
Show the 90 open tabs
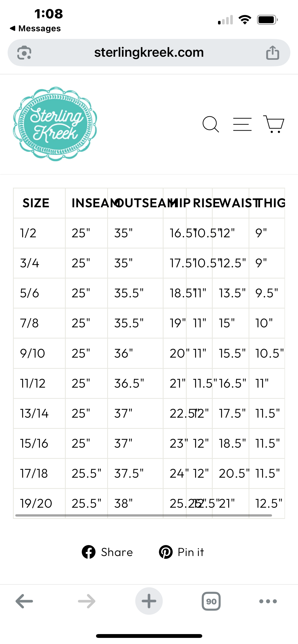point(211,601)
